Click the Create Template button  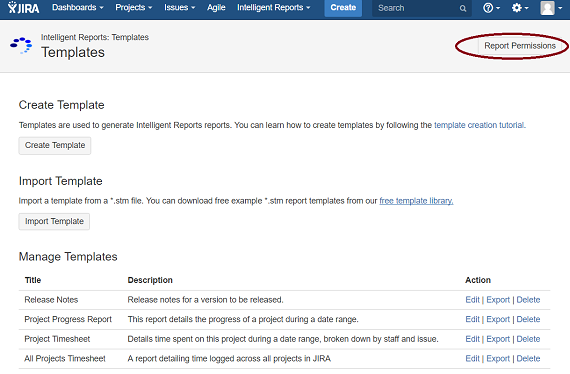pyautogui.click(x=55, y=145)
